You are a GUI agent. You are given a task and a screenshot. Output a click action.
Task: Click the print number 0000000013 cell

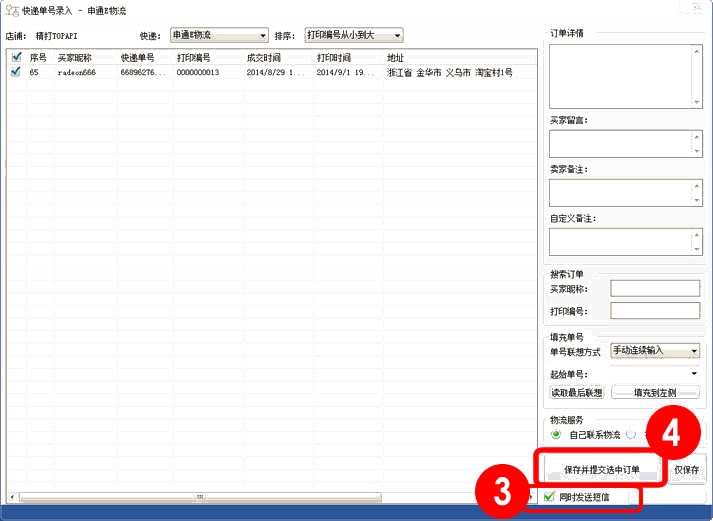click(198, 72)
